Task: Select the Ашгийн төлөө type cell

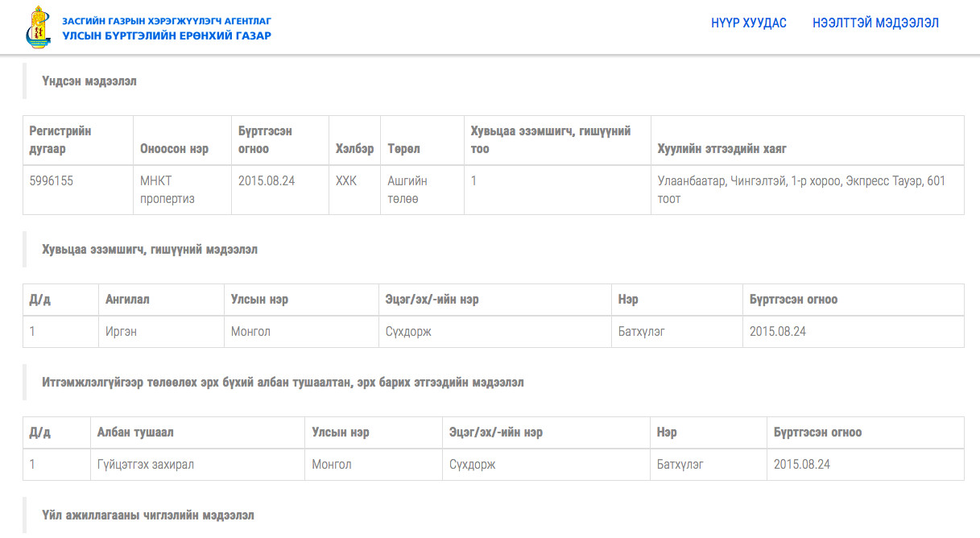Action: (x=423, y=190)
